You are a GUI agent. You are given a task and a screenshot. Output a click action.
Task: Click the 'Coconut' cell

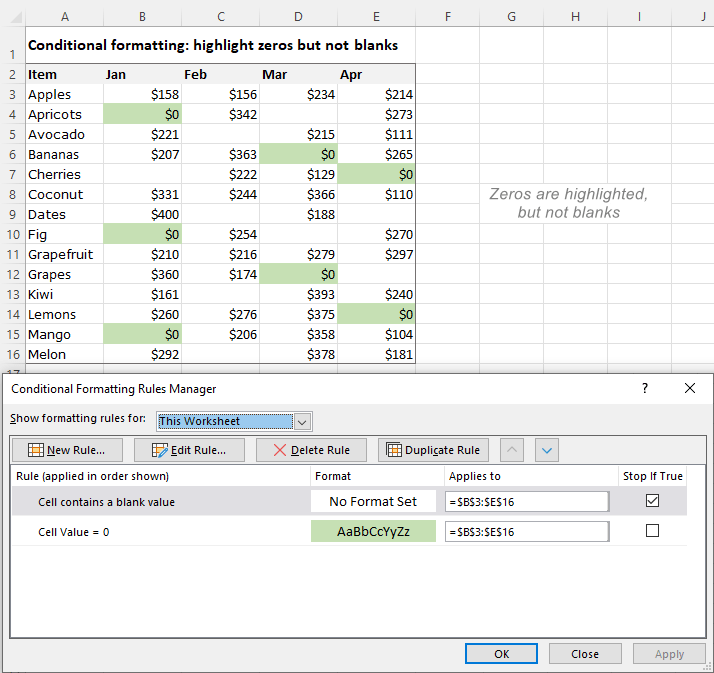pos(65,194)
